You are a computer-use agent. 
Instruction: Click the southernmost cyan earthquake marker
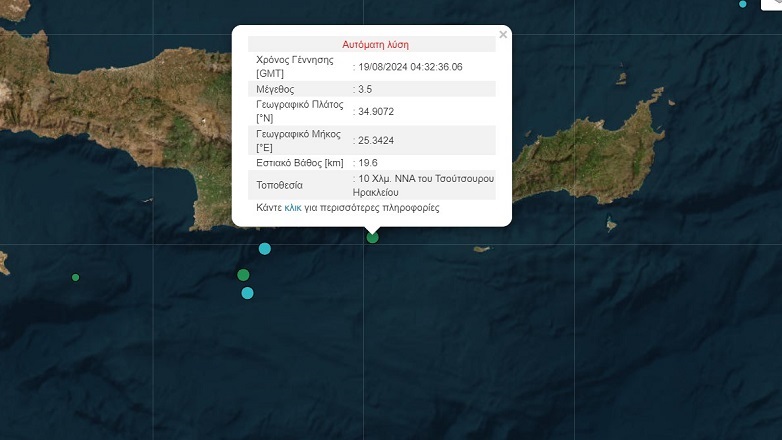tap(248, 293)
